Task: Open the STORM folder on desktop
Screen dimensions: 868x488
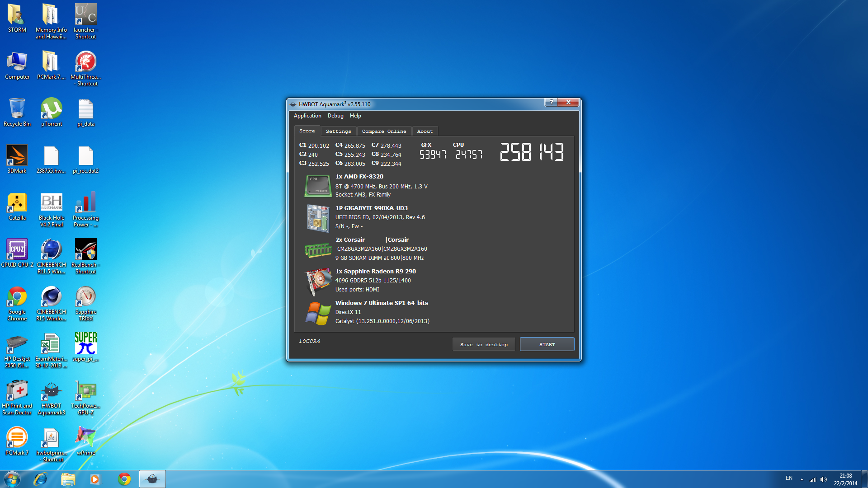Action: pos(17,18)
